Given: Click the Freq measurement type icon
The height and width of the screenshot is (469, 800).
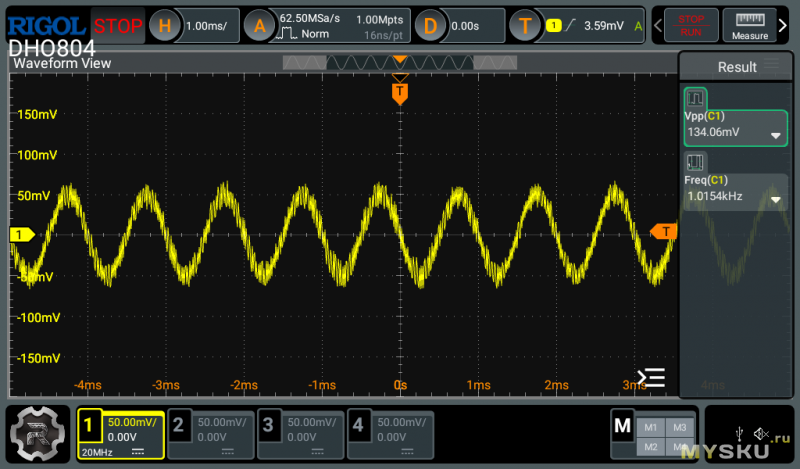Looking at the screenshot, I should point(695,162).
